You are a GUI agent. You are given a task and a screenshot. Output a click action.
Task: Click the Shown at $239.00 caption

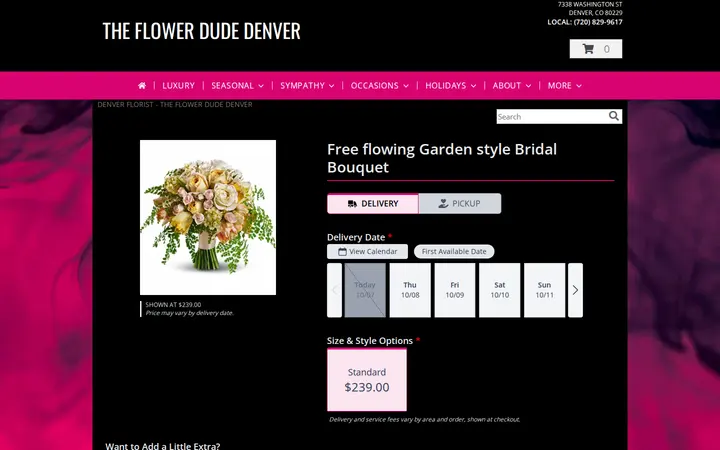click(173, 304)
